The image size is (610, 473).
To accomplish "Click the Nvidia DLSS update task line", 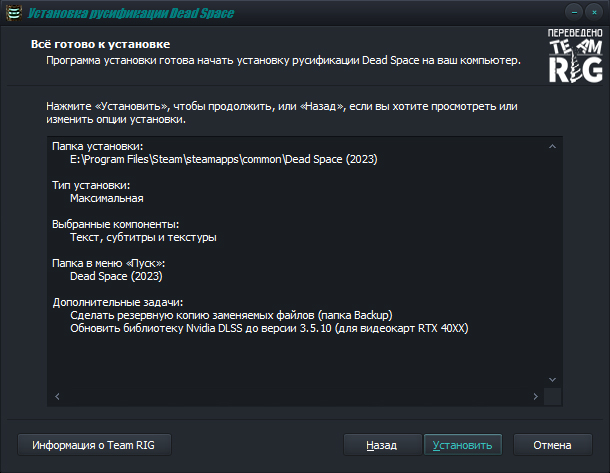I will 269,328.
